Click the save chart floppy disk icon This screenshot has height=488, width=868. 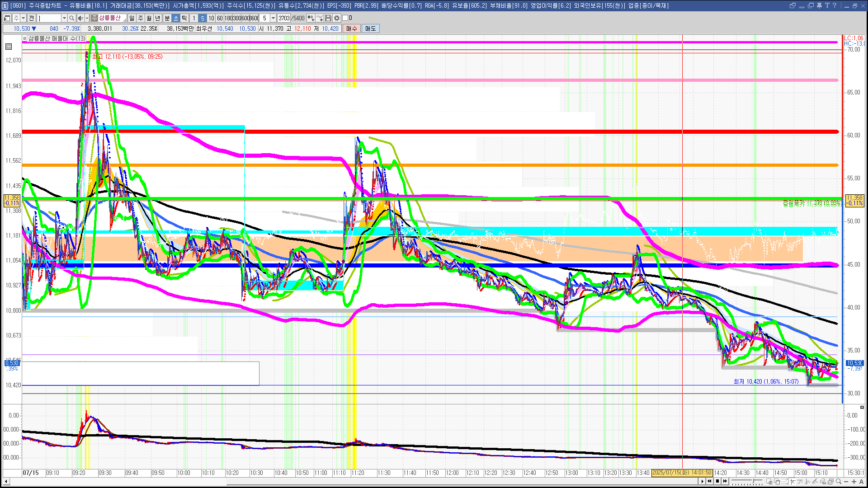click(x=328, y=18)
